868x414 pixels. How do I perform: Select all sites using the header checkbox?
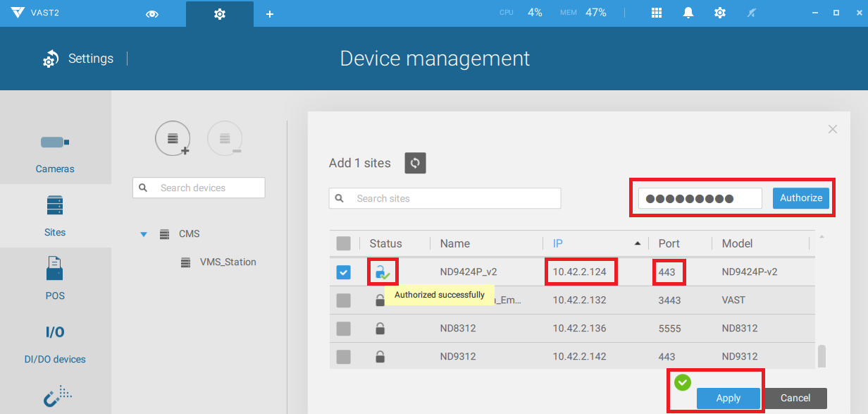tap(344, 243)
